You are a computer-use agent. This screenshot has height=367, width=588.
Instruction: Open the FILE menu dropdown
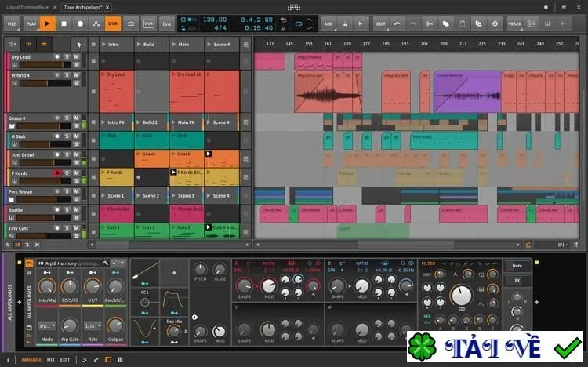click(12, 24)
